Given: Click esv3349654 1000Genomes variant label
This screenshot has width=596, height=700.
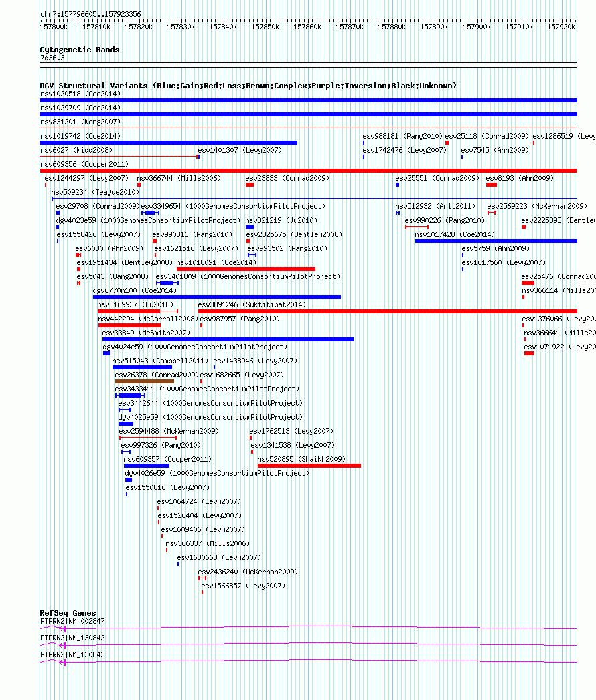Looking at the screenshot, I should pyautogui.click(x=233, y=206).
